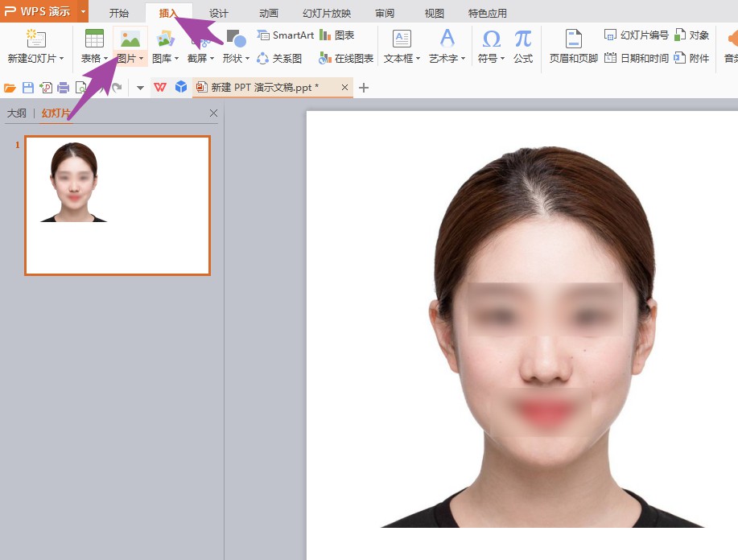Open the 符号 (Symbol) dropdown
The height and width of the screenshot is (560, 738).
tap(502, 60)
